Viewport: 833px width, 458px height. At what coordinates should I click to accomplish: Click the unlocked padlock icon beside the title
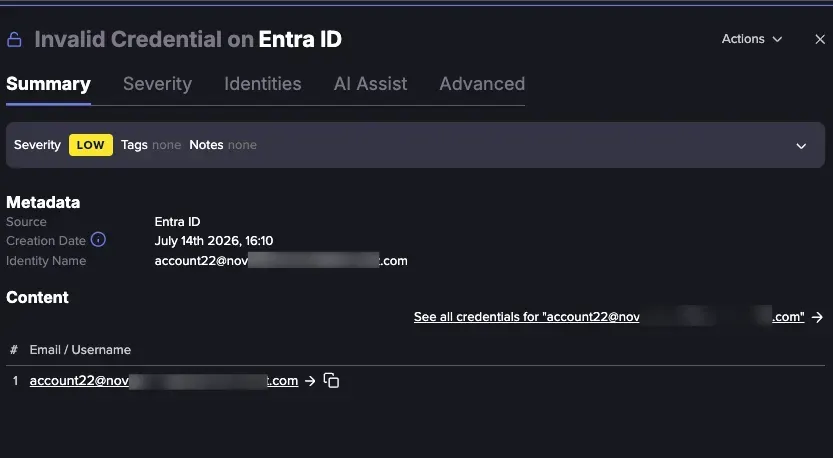click(x=14, y=39)
